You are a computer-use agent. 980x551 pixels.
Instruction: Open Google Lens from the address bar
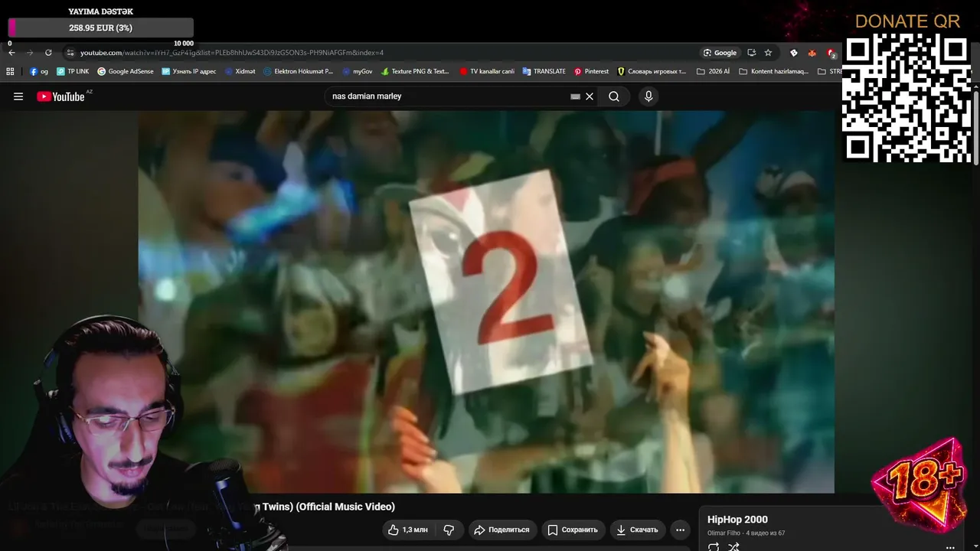point(720,53)
